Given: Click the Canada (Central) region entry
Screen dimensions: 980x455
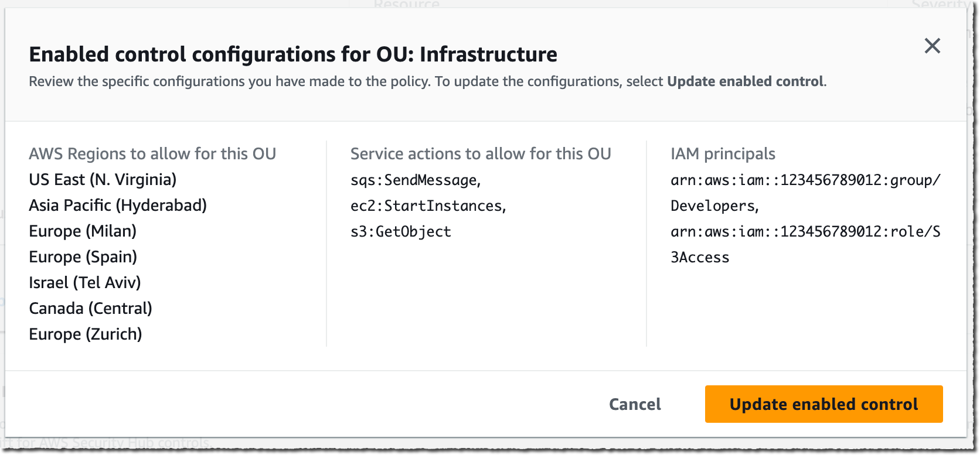Looking at the screenshot, I should tap(90, 308).
